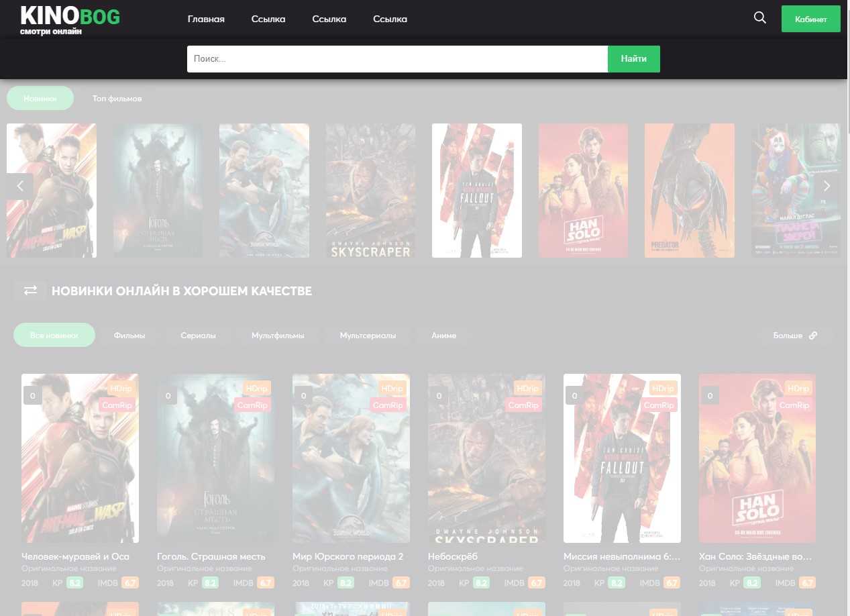Open the Han Solo carousel poster
This screenshot has width=850, height=616.
pos(583,191)
